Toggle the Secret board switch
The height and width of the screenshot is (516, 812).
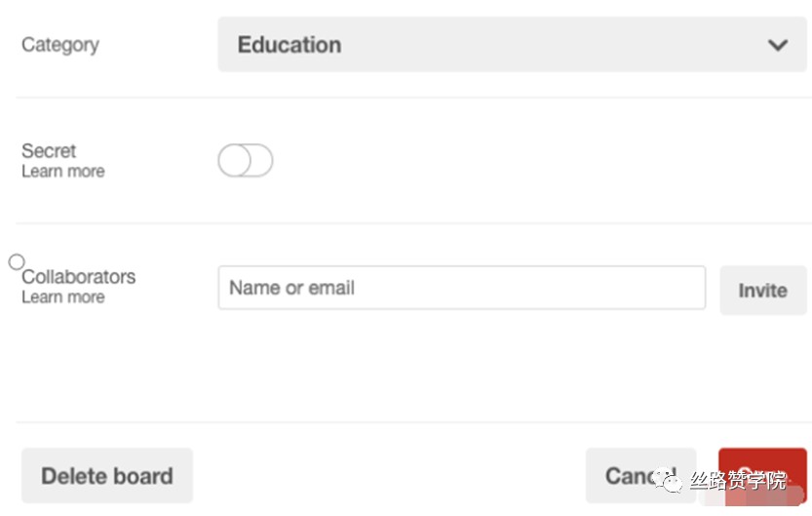[x=246, y=160]
